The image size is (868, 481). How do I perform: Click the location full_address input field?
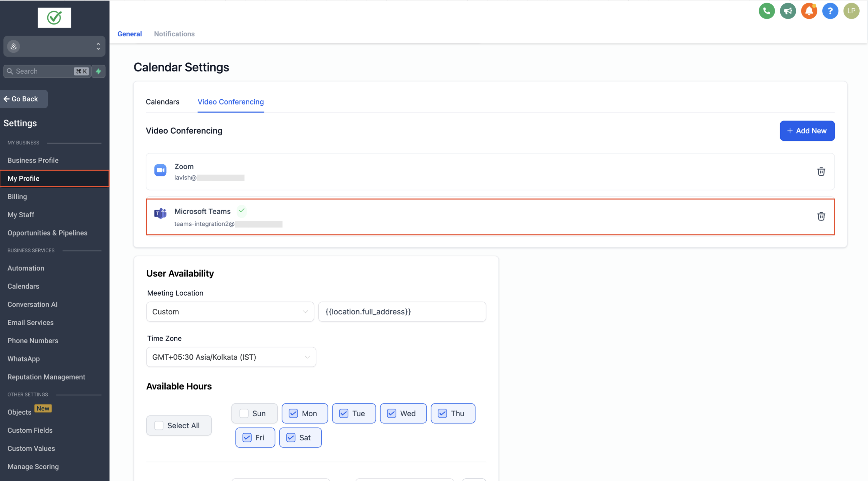tap(402, 312)
